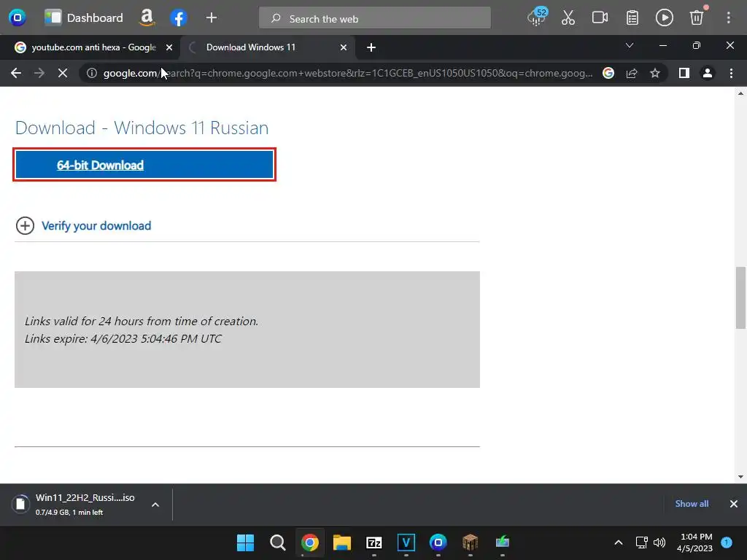Open the clock and date flyout
Viewport: 747px width, 560px height.
tap(695, 542)
